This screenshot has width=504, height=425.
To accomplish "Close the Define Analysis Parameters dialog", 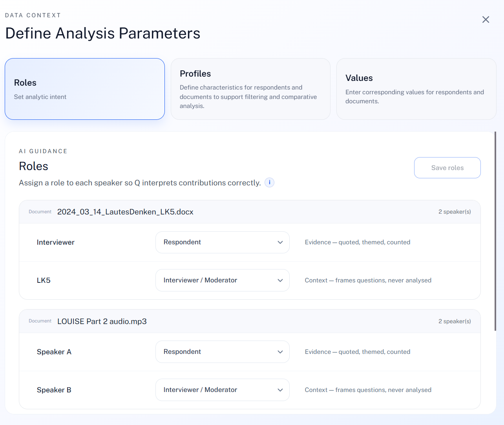I will pos(486,20).
